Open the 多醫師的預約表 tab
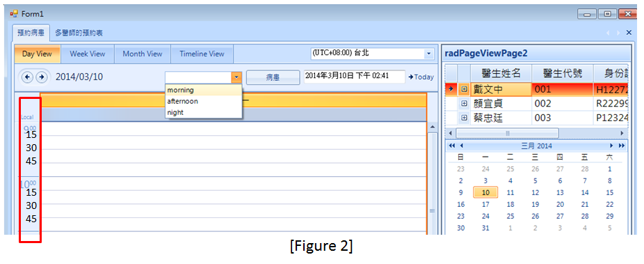Screen dimensions: 644x264 click(x=79, y=33)
